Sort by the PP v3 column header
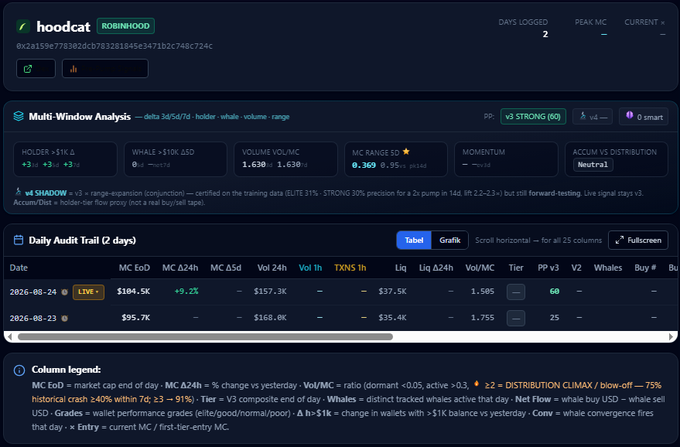 (548, 268)
